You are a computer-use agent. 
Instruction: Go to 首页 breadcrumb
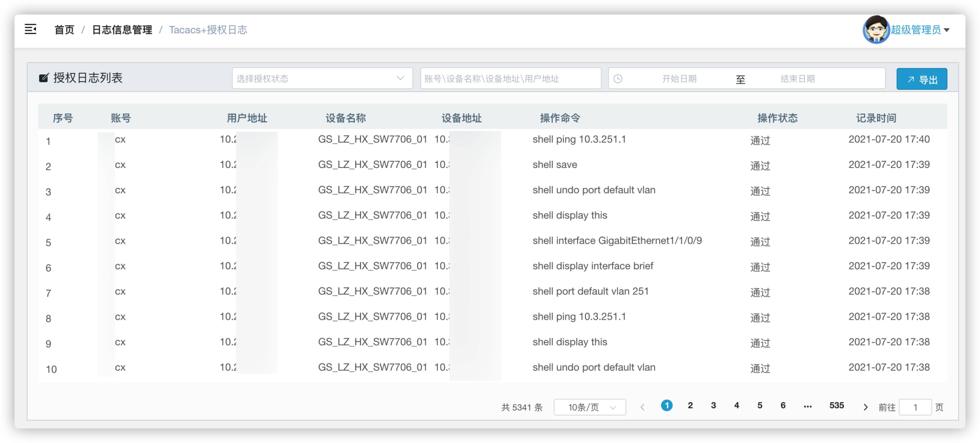pos(64,30)
